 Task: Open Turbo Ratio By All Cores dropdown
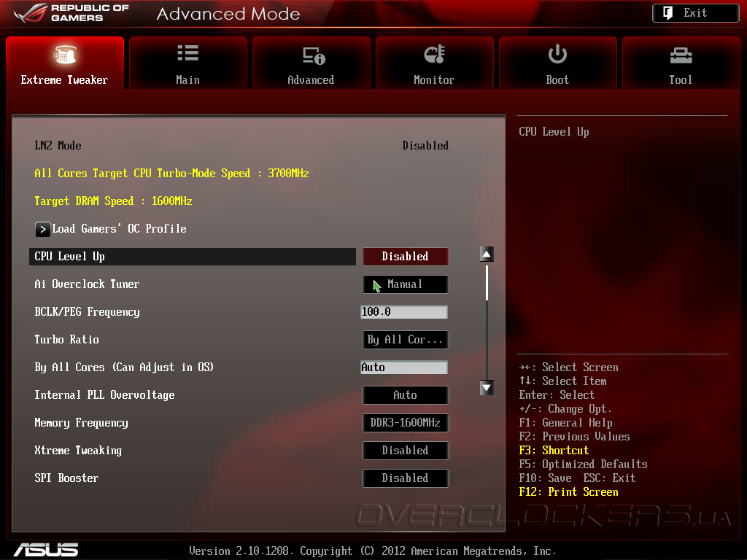[406, 340]
